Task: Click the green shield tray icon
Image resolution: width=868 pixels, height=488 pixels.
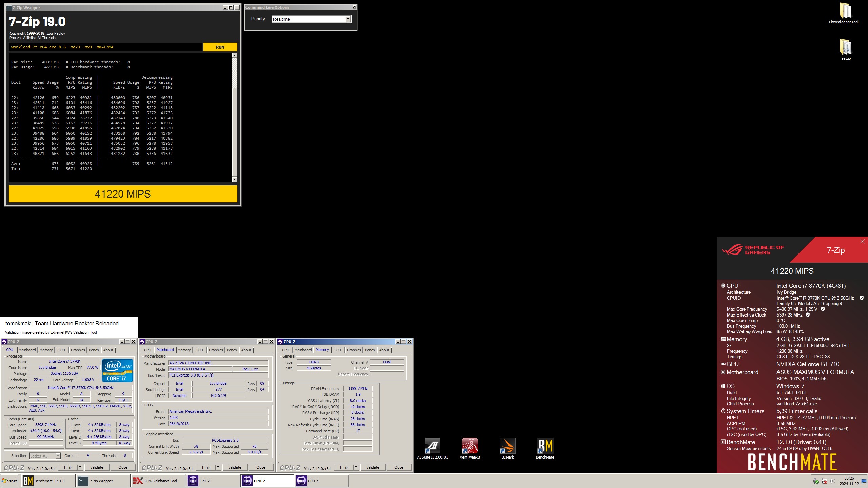Action: tap(816, 481)
